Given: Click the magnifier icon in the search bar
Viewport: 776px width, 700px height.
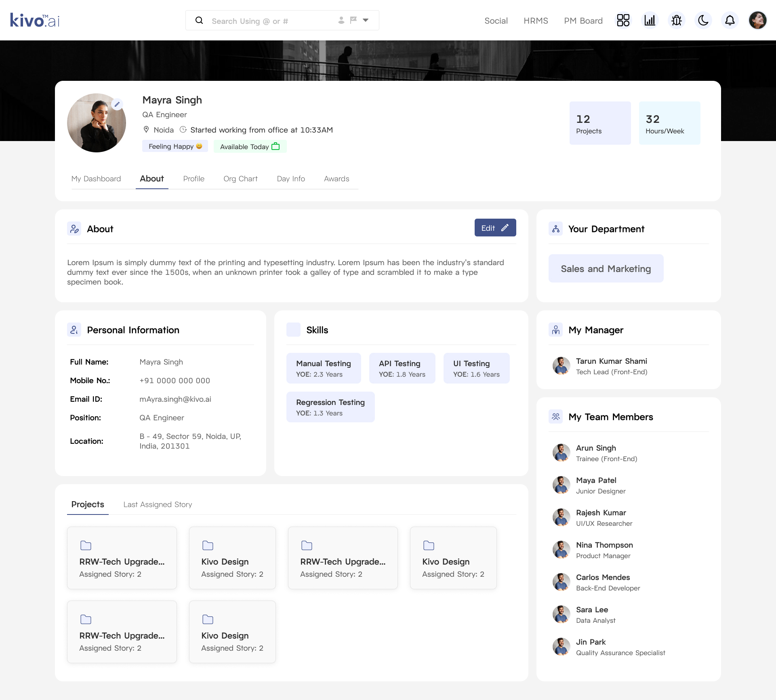Looking at the screenshot, I should (199, 20).
